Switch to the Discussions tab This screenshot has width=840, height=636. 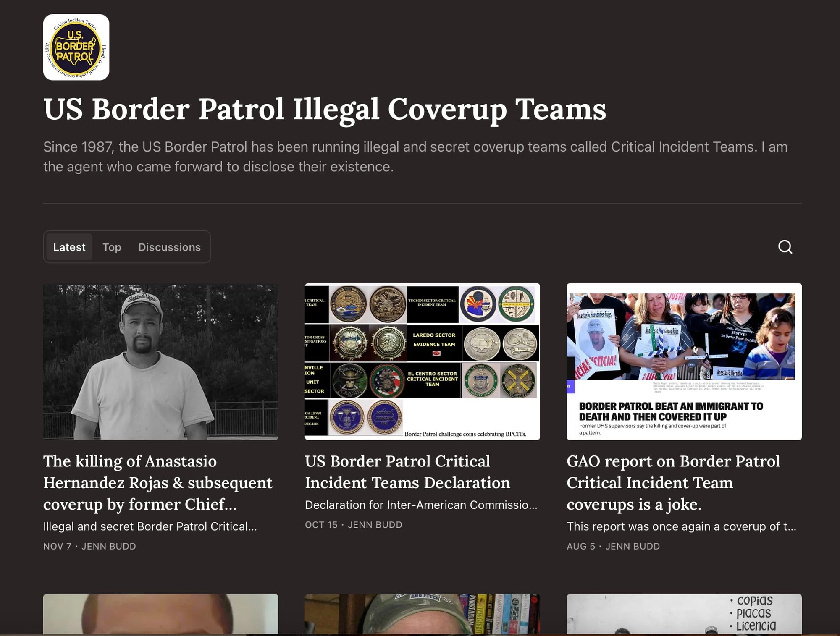tap(169, 247)
